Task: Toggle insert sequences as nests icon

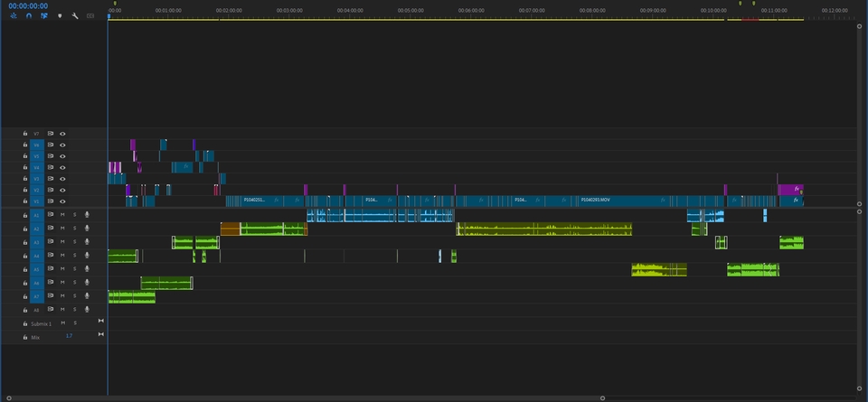Action: point(14,16)
